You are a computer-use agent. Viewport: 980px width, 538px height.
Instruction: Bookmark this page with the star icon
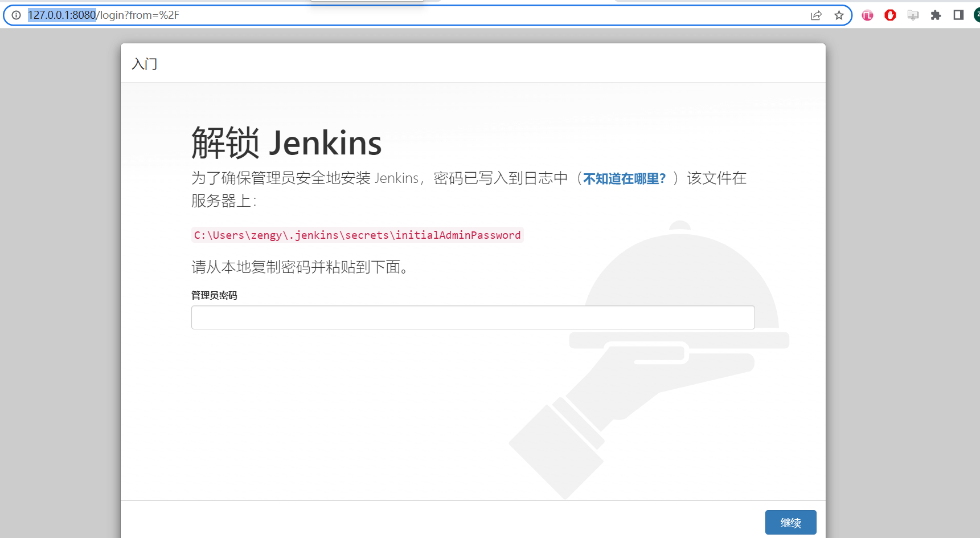tap(839, 15)
